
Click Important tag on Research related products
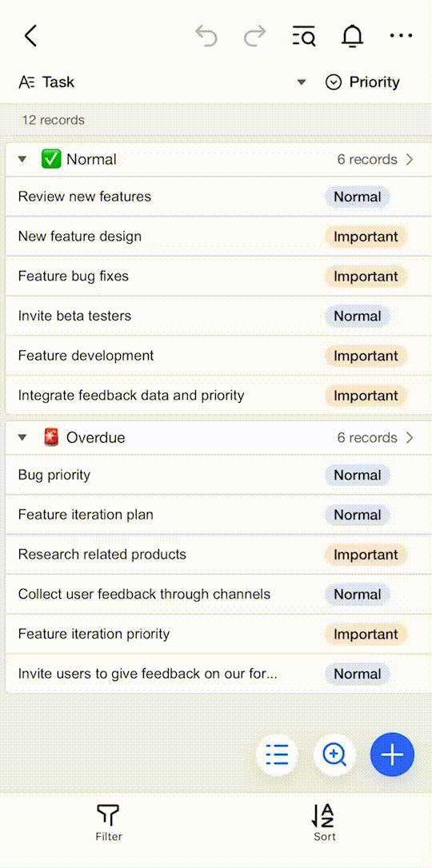tap(366, 555)
